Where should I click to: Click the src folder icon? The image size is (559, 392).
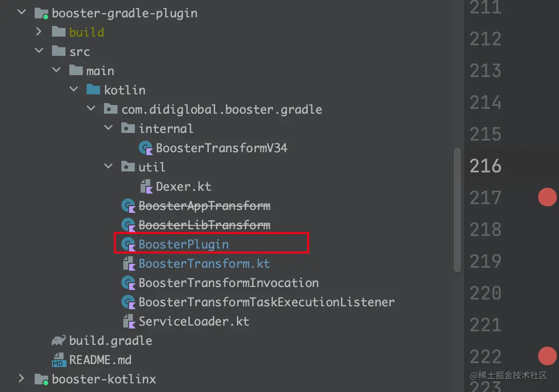point(58,51)
